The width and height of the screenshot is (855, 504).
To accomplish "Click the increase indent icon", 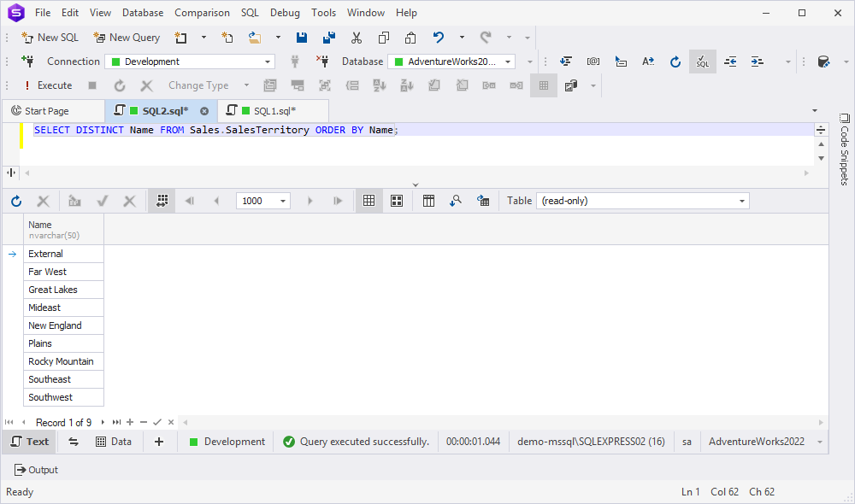I will tap(758, 62).
